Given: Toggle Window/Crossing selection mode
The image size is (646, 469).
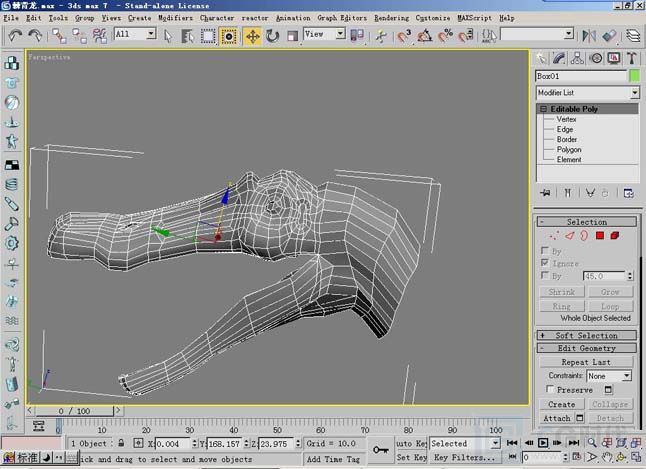Looking at the screenshot, I should [228, 36].
